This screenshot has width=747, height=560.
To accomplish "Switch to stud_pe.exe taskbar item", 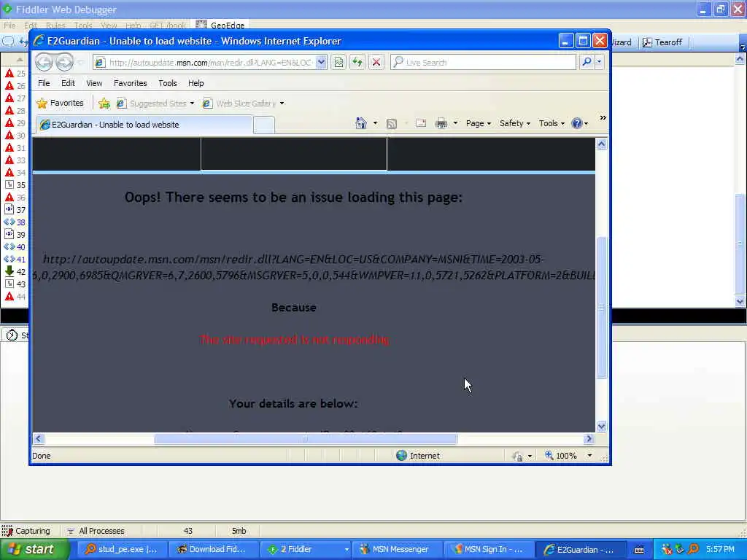I will tap(123, 550).
